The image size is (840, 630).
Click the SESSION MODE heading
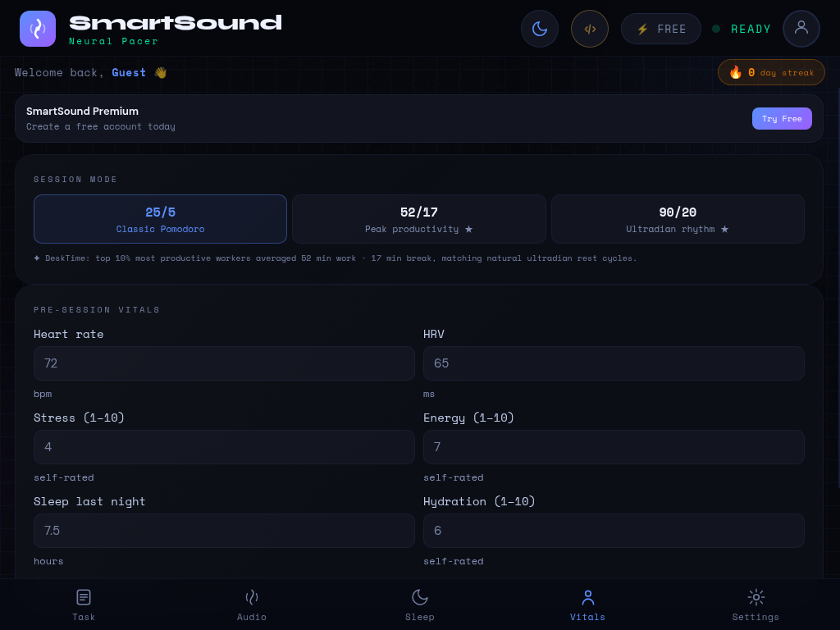pyautogui.click(x=75, y=180)
